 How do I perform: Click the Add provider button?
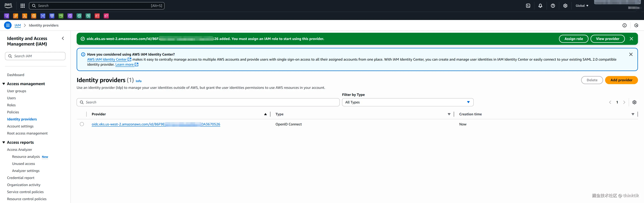click(621, 80)
